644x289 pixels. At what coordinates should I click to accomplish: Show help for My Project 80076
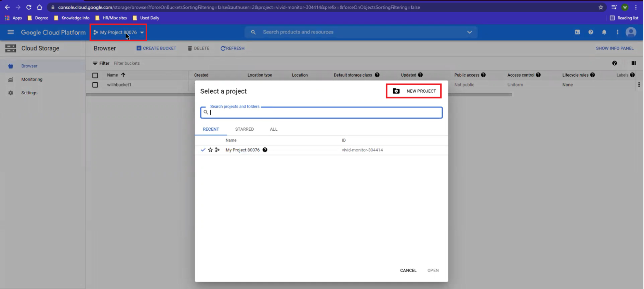(265, 150)
